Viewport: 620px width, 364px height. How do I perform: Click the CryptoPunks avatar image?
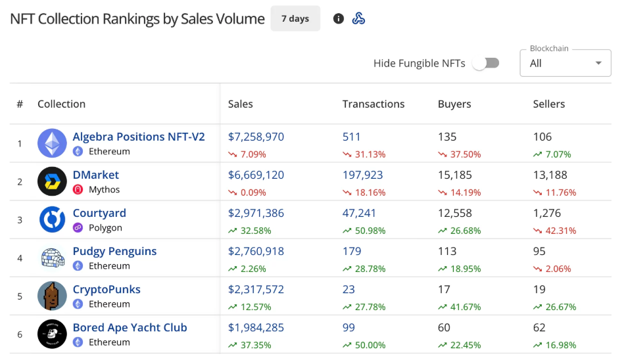(x=52, y=296)
